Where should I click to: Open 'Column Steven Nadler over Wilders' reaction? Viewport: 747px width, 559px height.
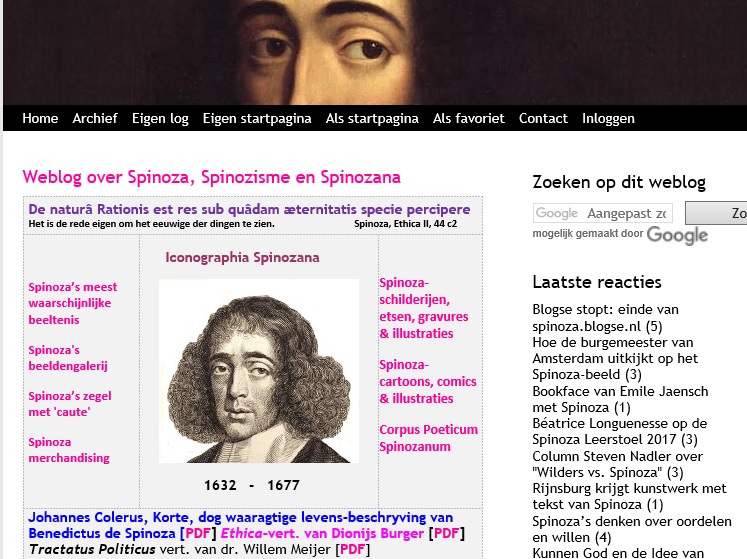617,464
